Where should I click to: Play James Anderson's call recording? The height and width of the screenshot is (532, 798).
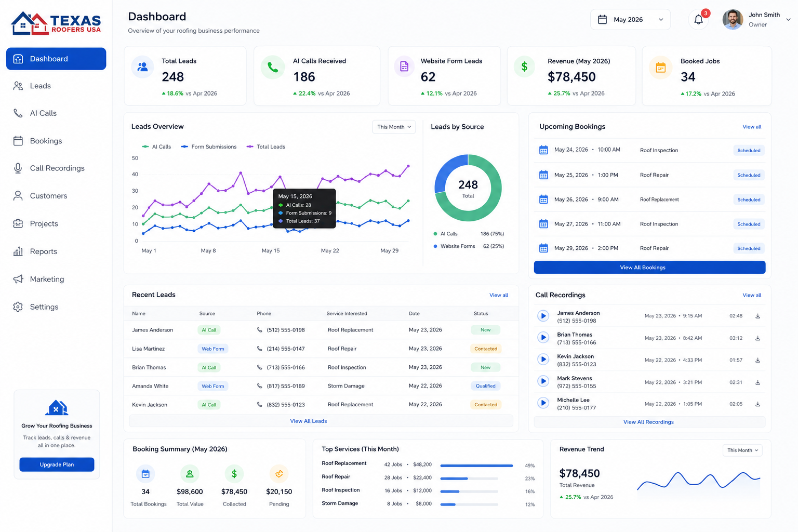(543, 315)
